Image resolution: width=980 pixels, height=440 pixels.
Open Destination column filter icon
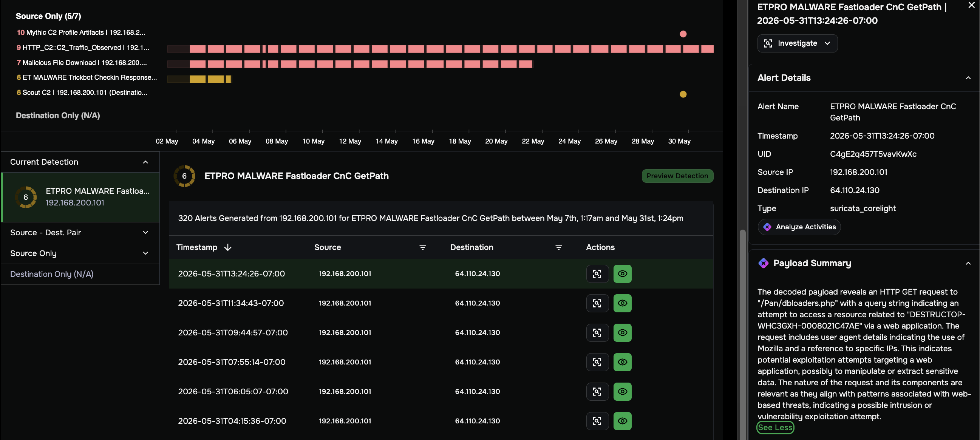tap(558, 247)
